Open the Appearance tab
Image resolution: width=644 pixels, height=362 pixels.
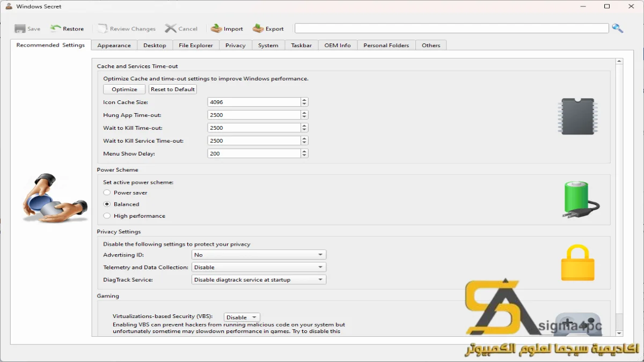[x=114, y=46]
